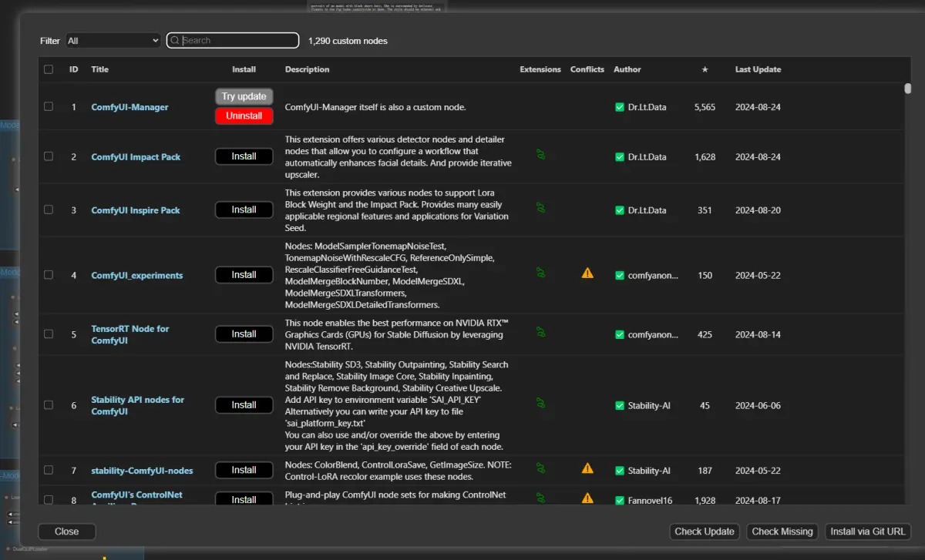Click the magnifier icon in the search box

click(x=175, y=41)
